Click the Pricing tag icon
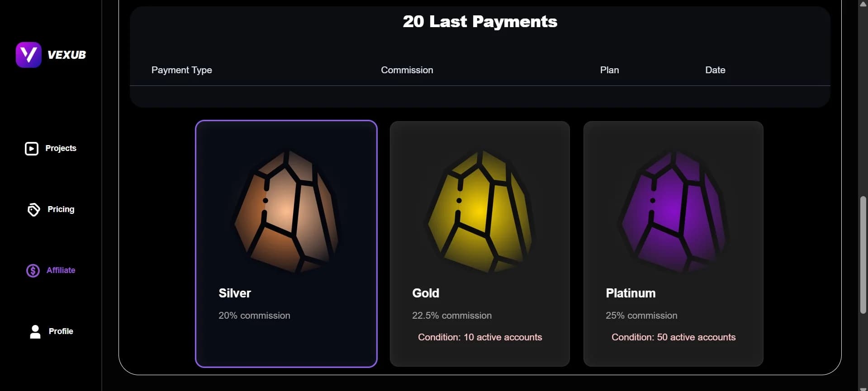 coord(33,209)
